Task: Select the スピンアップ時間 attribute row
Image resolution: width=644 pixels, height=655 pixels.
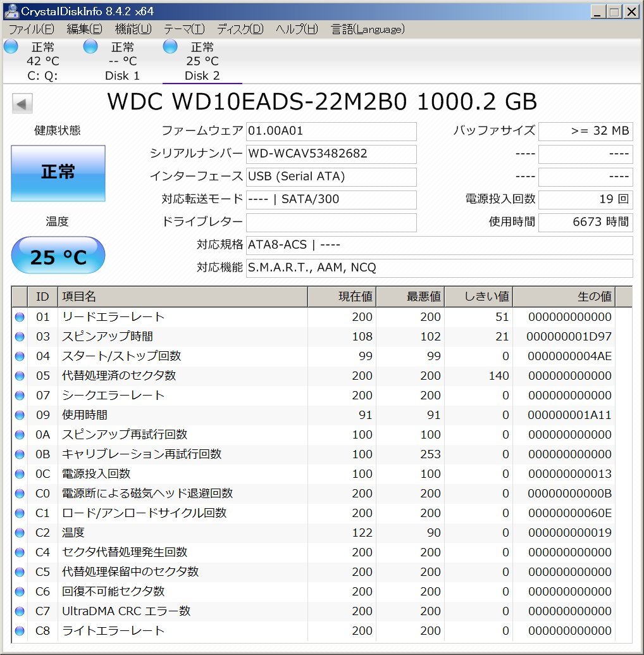Action: point(314,337)
